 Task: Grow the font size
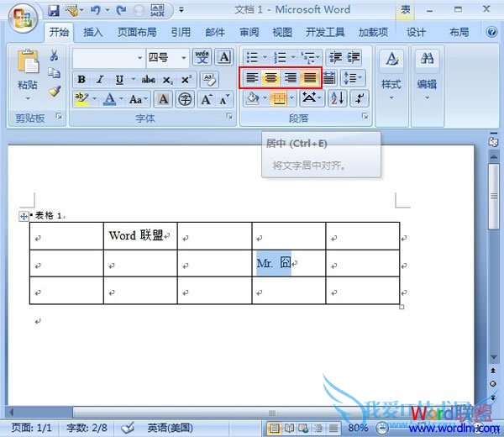206,99
